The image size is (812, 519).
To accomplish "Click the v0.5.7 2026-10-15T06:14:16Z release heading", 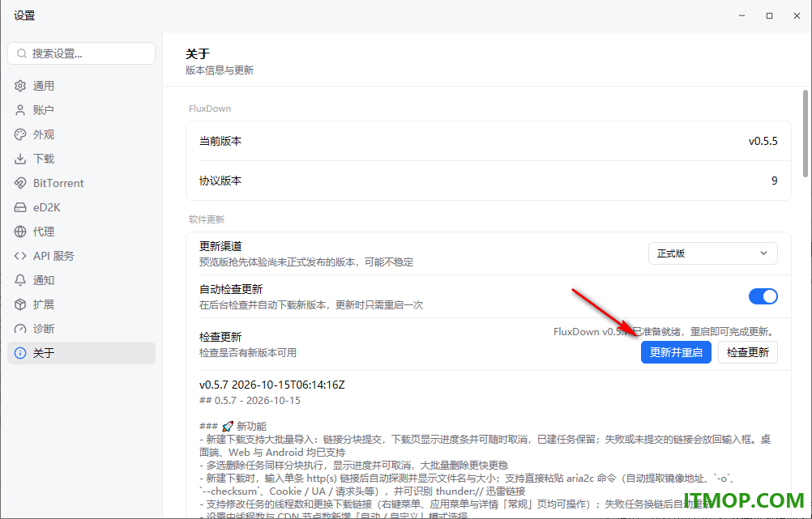I will 271,385.
